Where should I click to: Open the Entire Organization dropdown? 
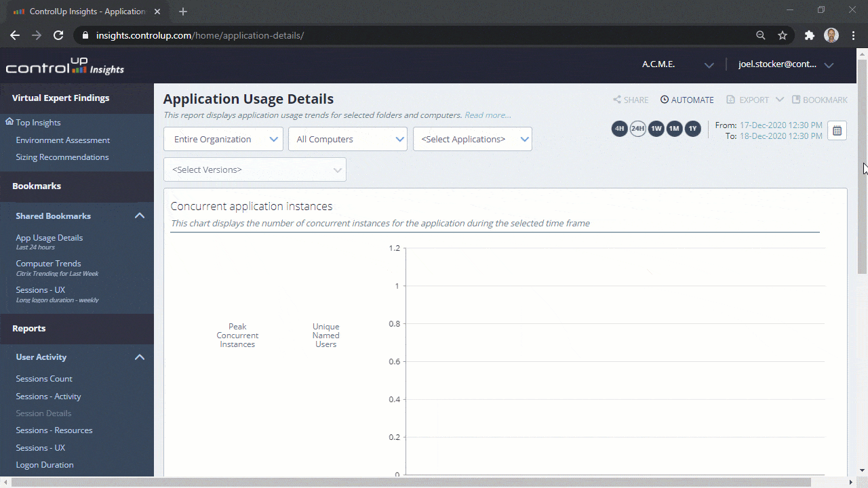[223, 139]
